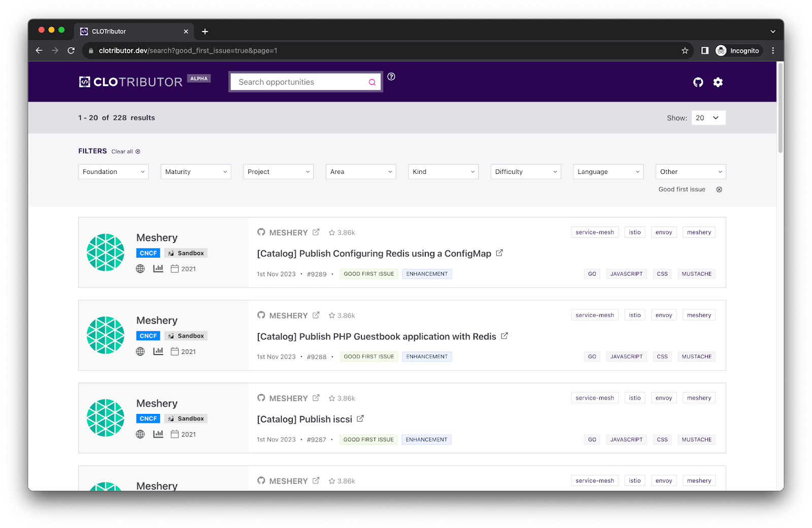
Task: Change the Show 20 results-per-page selector
Action: coord(708,118)
